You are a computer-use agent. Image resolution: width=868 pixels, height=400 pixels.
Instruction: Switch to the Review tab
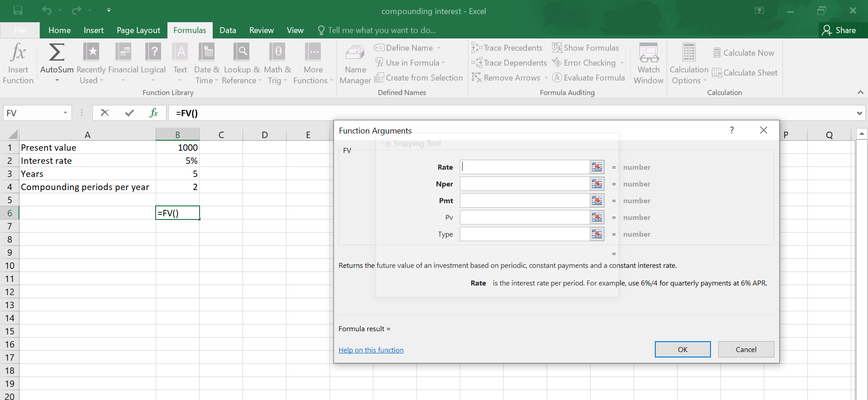(x=262, y=30)
